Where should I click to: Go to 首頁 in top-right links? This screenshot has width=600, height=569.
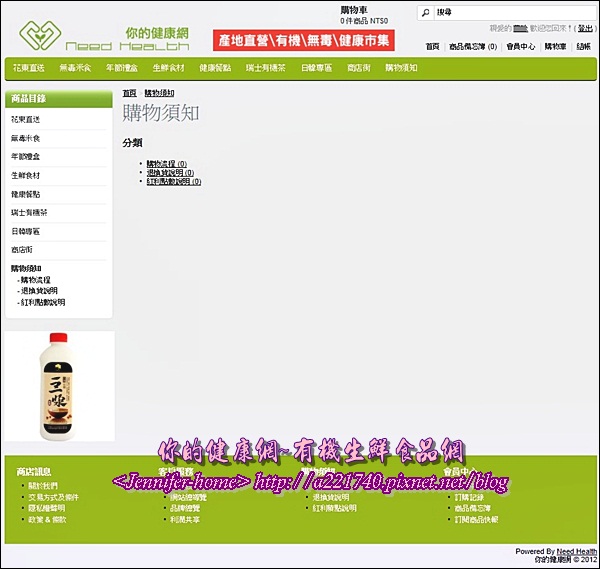[433, 47]
